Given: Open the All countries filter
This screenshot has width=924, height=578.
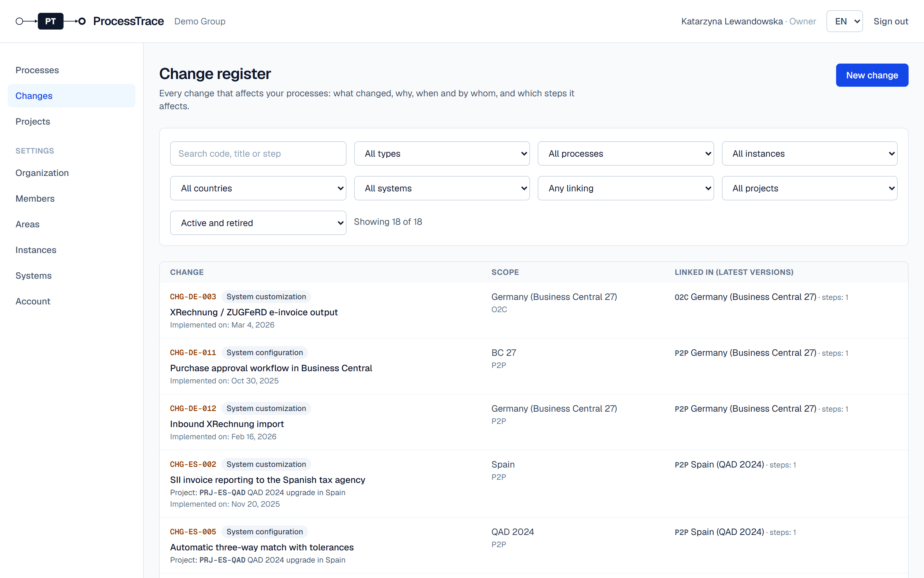Looking at the screenshot, I should click(258, 188).
